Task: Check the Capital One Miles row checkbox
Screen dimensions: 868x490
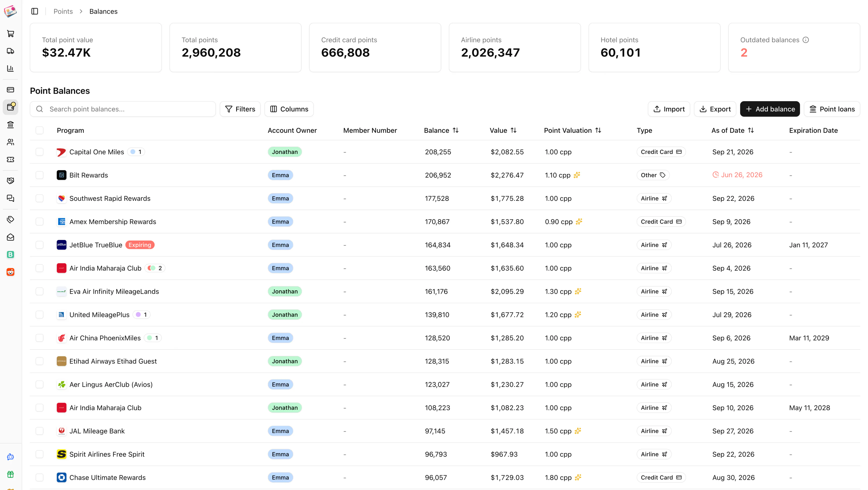Action: pos(39,152)
